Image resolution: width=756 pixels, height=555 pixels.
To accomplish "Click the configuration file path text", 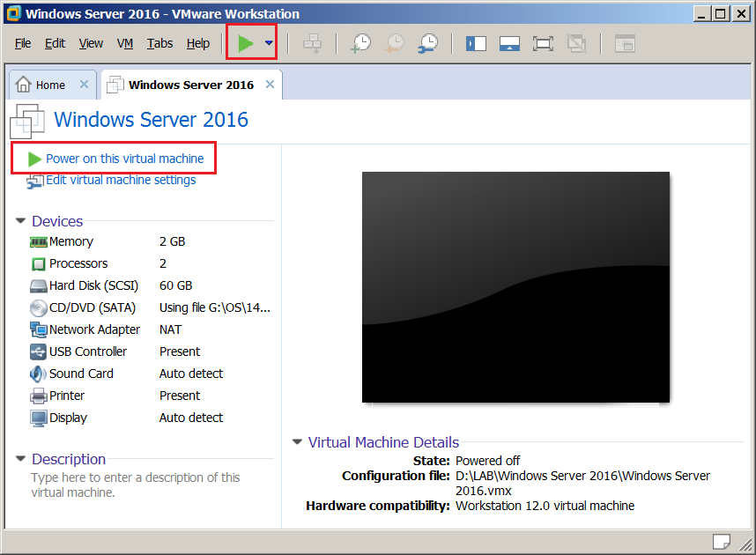I will (x=583, y=483).
